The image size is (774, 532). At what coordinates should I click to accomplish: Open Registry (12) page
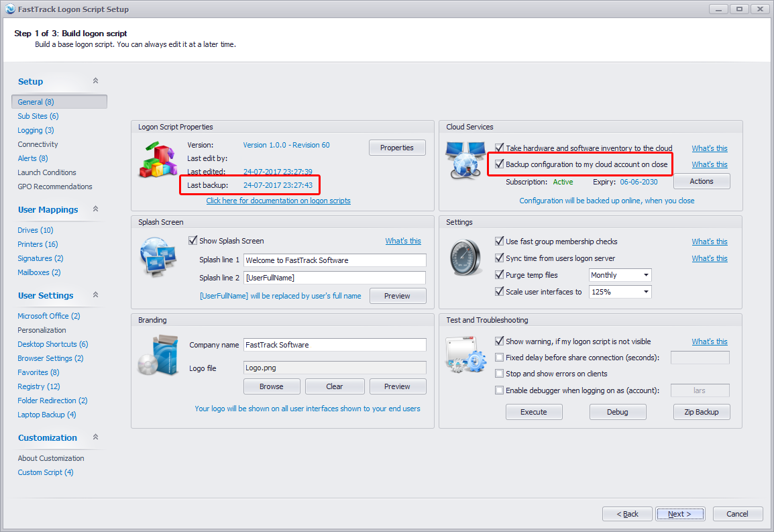(38, 386)
